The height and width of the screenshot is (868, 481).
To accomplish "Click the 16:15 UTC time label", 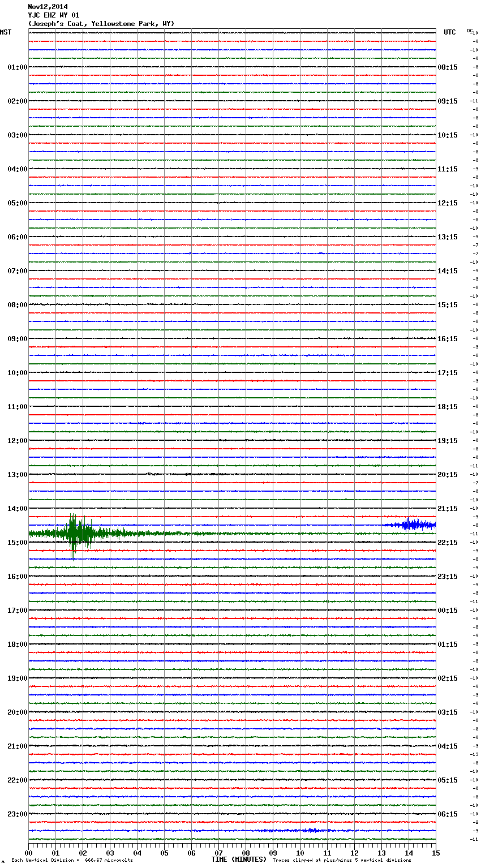I will tap(448, 339).
